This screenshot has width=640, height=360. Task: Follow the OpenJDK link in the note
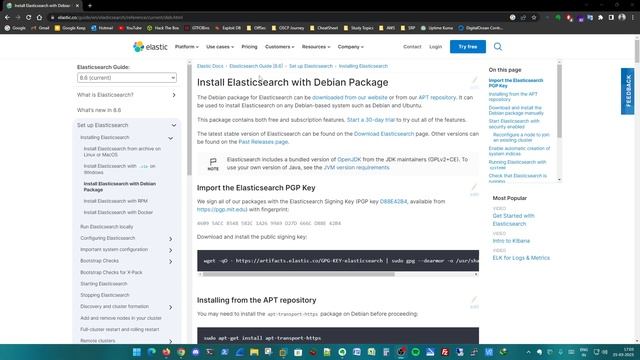[349, 160]
